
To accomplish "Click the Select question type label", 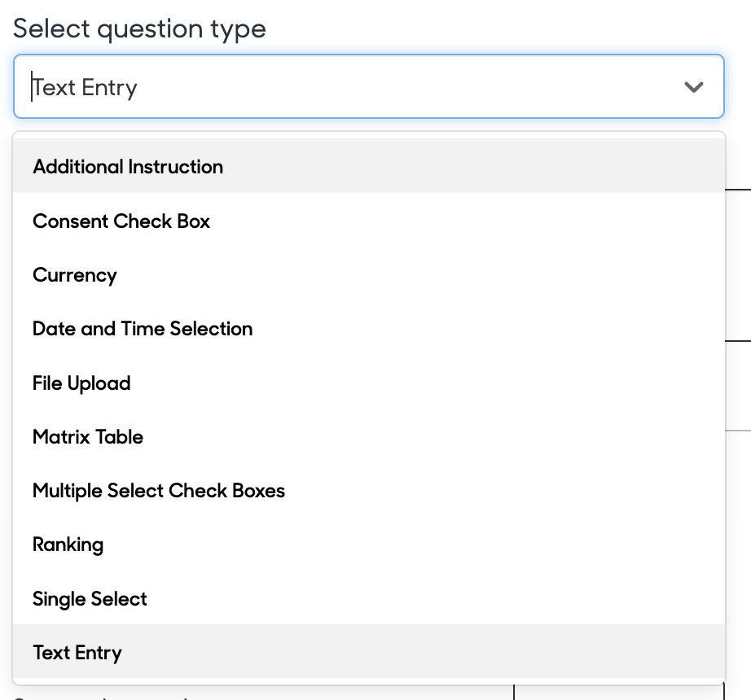I will [139, 28].
